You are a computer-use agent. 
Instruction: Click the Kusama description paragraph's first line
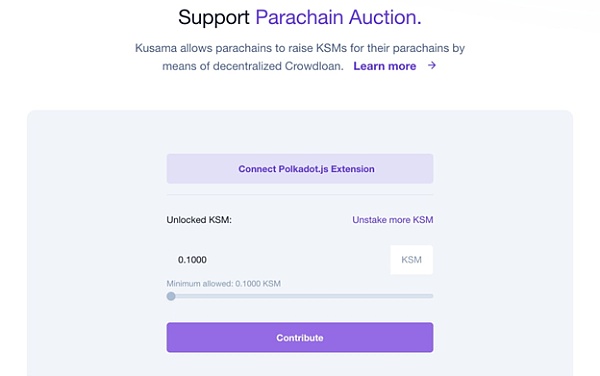coord(300,48)
